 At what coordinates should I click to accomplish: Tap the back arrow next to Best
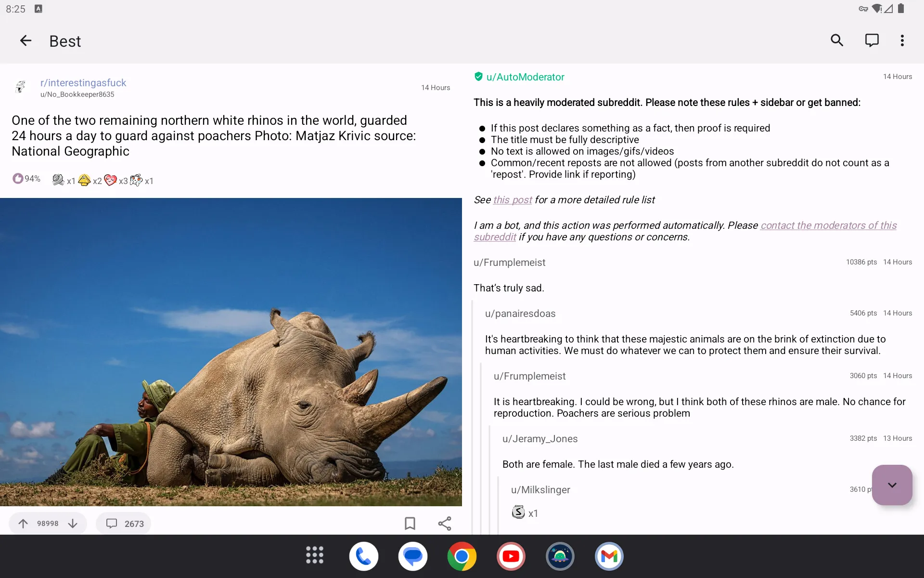(x=26, y=40)
